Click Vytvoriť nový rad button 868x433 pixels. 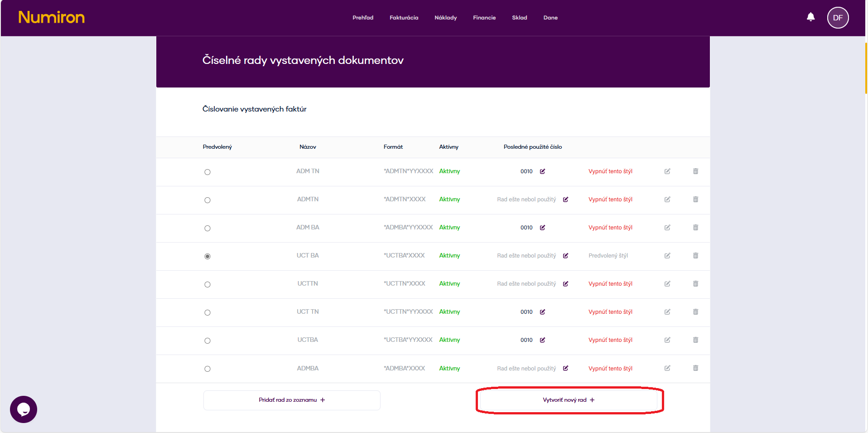tap(569, 400)
